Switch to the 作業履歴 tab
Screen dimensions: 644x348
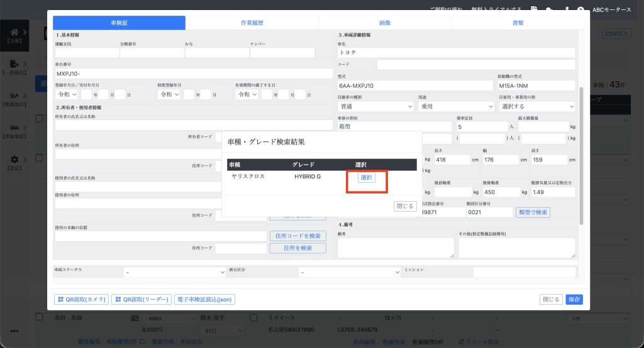coord(252,23)
